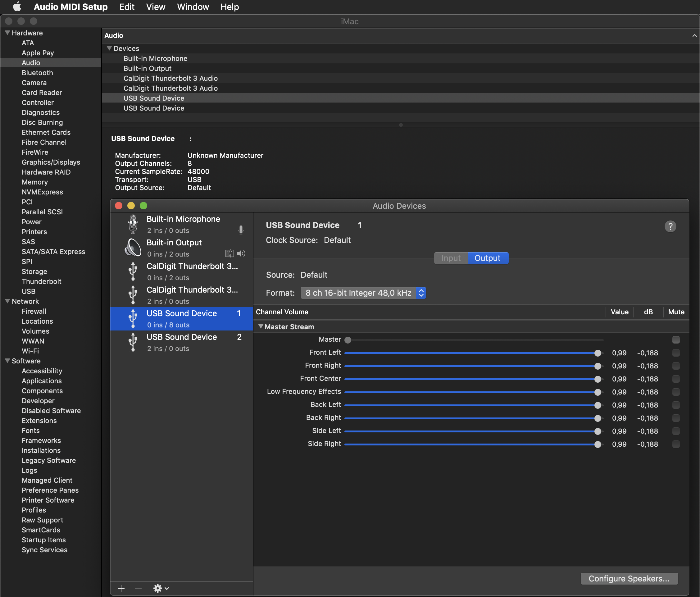This screenshot has width=700, height=597.
Task: Click the Built-in Microphone icon
Action: pos(133,224)
